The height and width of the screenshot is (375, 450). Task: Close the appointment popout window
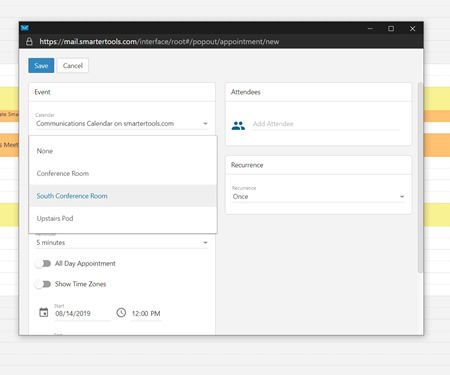tap(412, 29)
